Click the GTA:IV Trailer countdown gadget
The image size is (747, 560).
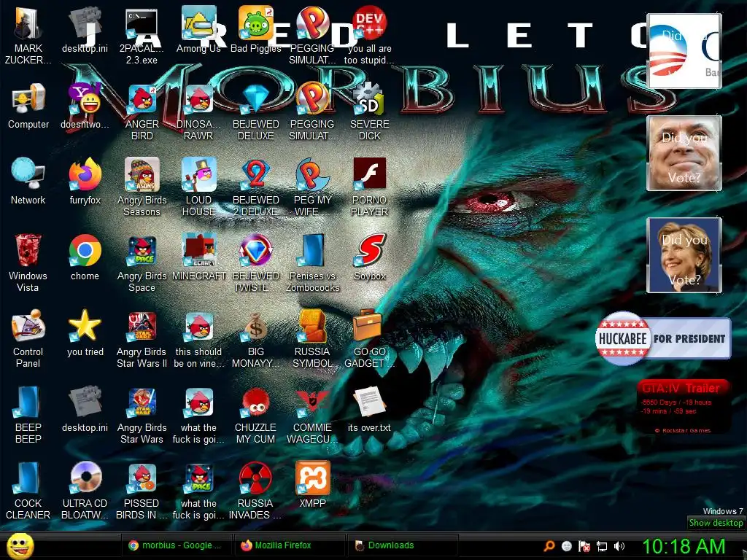point(683,406)
